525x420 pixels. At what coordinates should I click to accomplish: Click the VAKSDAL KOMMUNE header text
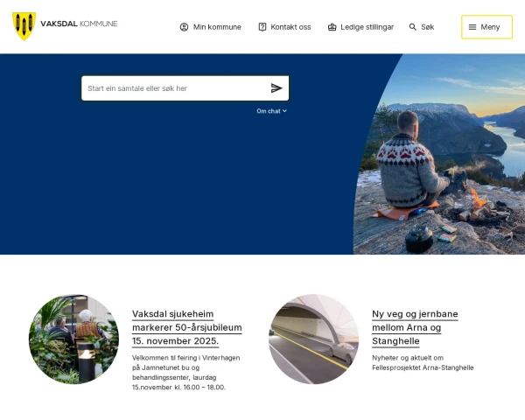[79, 24]
